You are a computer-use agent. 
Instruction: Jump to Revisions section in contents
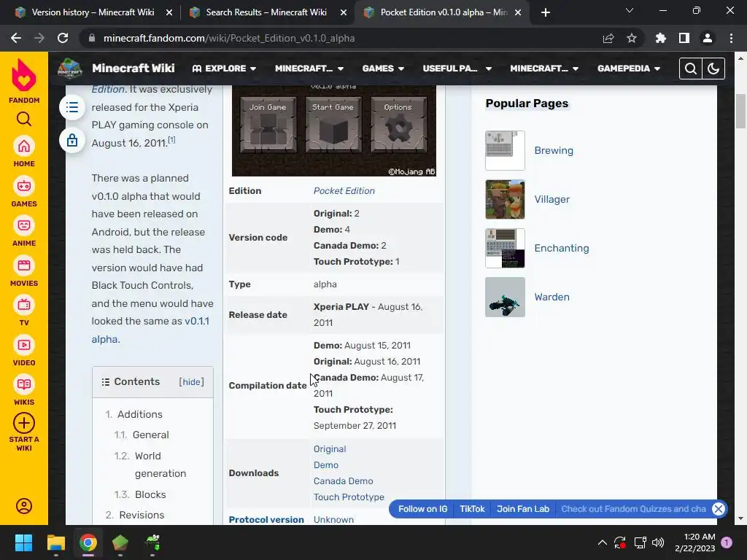point(142,515)
